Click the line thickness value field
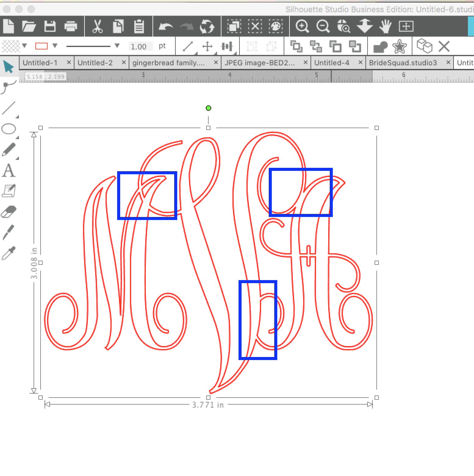Screen dimensions: 474x476 (140, 46)
